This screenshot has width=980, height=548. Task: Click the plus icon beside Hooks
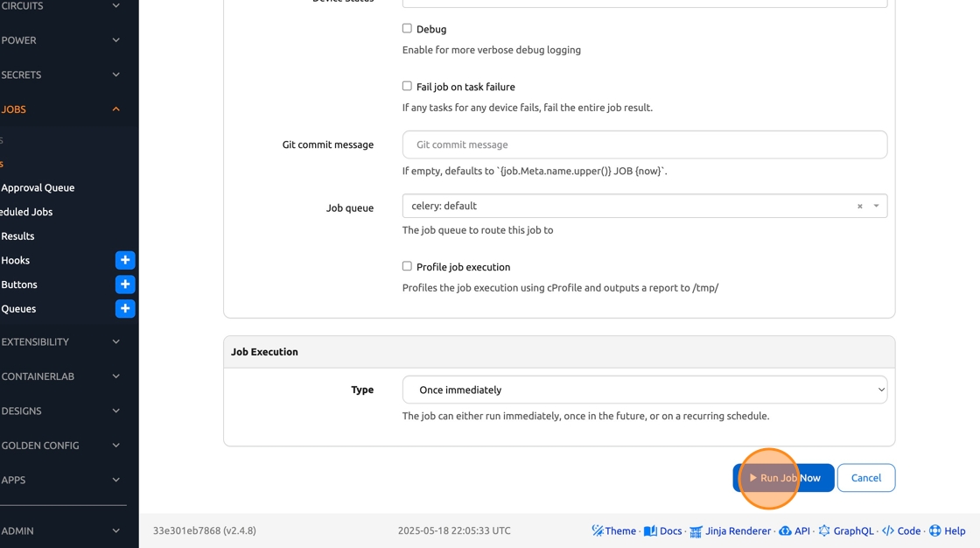tap(125, 260)
